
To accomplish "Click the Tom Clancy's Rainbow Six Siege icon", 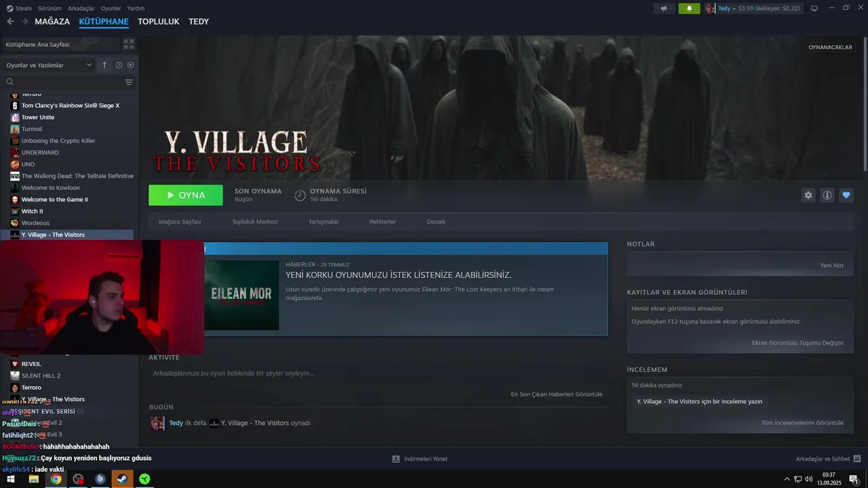I will pos(15,106).
